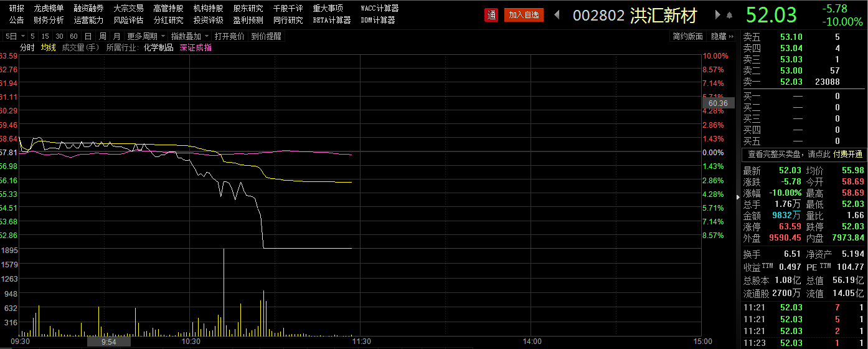Click the bell alert icon beside stock name
Screen dimensions: 868x349
coord(727,15)
